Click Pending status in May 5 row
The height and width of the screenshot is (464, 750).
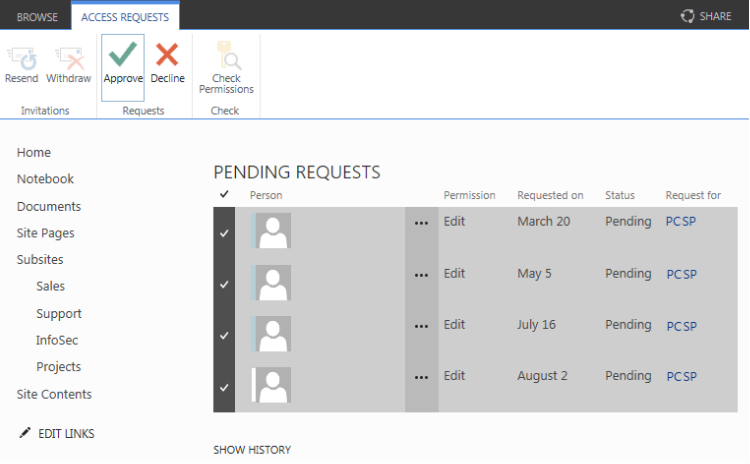(628, 274)
